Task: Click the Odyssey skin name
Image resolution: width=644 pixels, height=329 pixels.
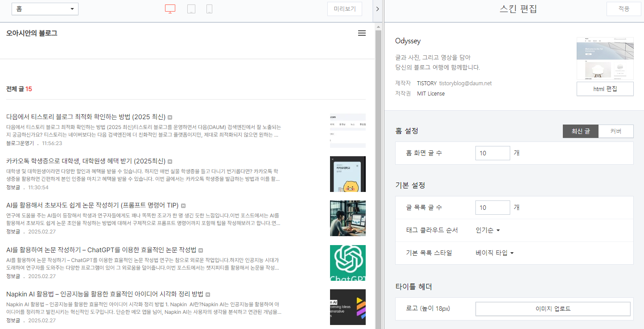Action: [408, 41]
